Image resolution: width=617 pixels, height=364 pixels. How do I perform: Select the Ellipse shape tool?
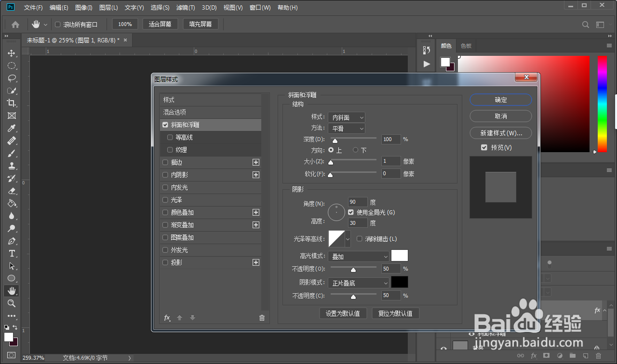pyautogui.click(x=12, y=278)
